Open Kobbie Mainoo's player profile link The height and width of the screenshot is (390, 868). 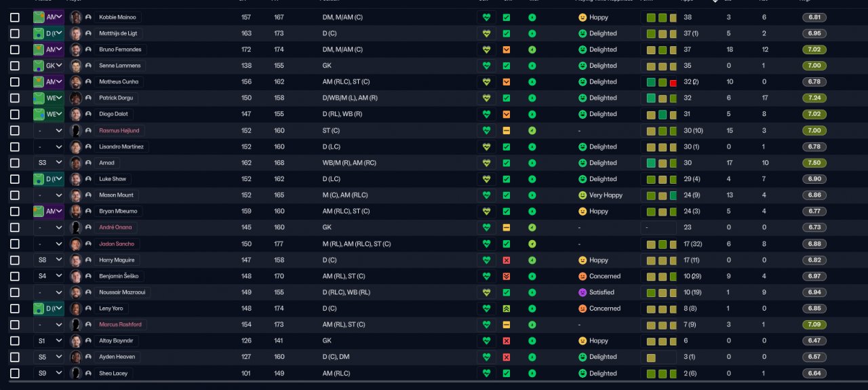tap(117, 17)
